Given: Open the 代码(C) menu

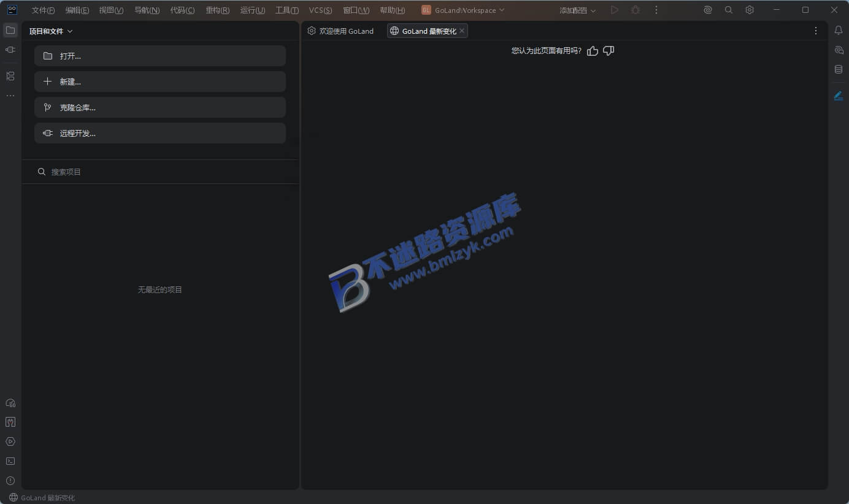Looking at the screenshot, I should 182,10.
